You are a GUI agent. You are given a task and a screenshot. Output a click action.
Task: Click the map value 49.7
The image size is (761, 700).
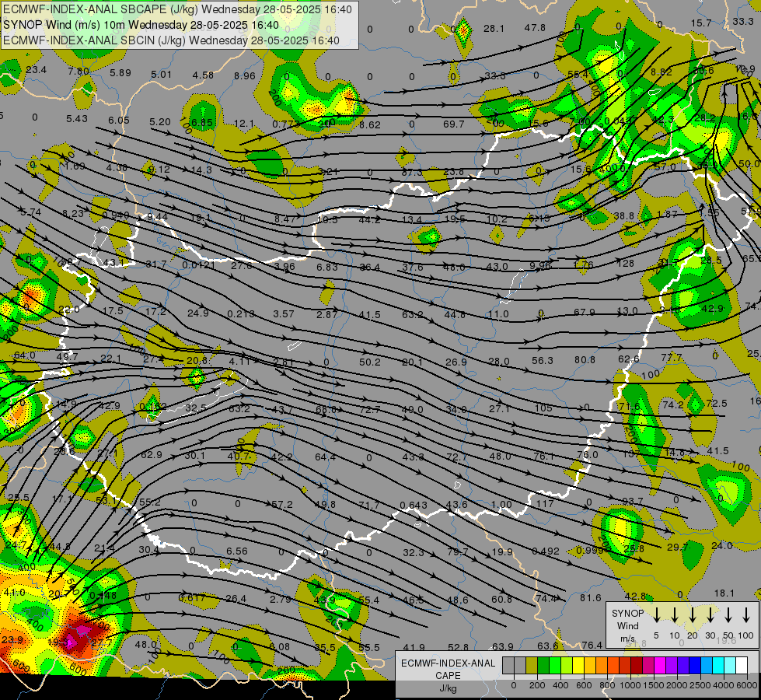coord(68,357)
